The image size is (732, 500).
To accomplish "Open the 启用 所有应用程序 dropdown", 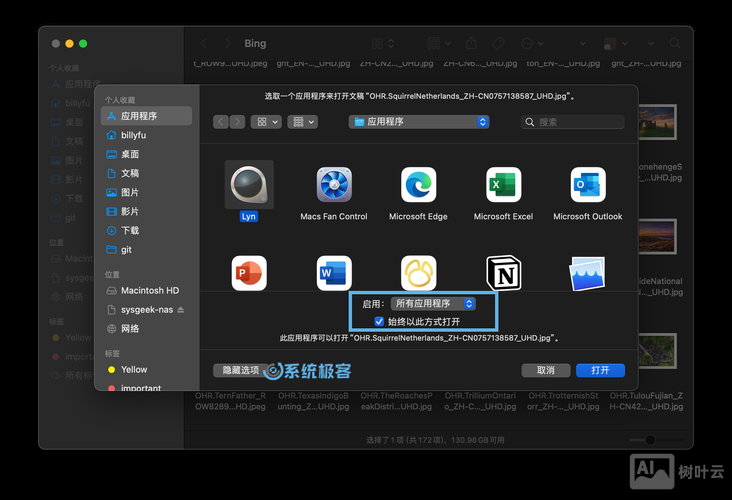I will tap(433, 303).
